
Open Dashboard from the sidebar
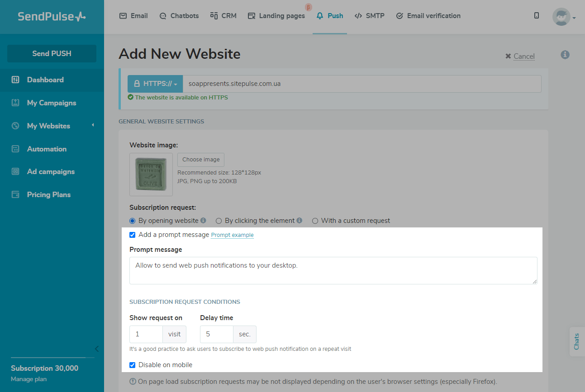coord(45,80)
